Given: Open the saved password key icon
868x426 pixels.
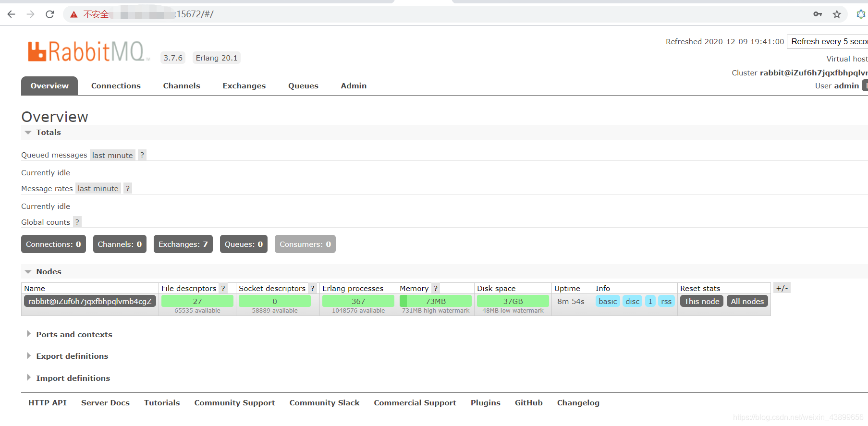Looking at the screenshot, I should click(818, 14).
